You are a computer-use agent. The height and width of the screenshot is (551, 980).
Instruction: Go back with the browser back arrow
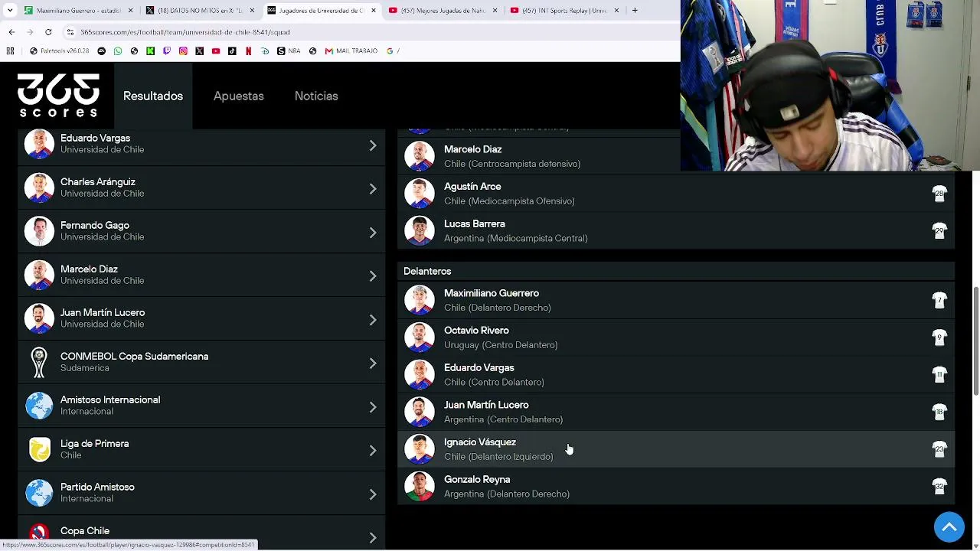(11, 32)
